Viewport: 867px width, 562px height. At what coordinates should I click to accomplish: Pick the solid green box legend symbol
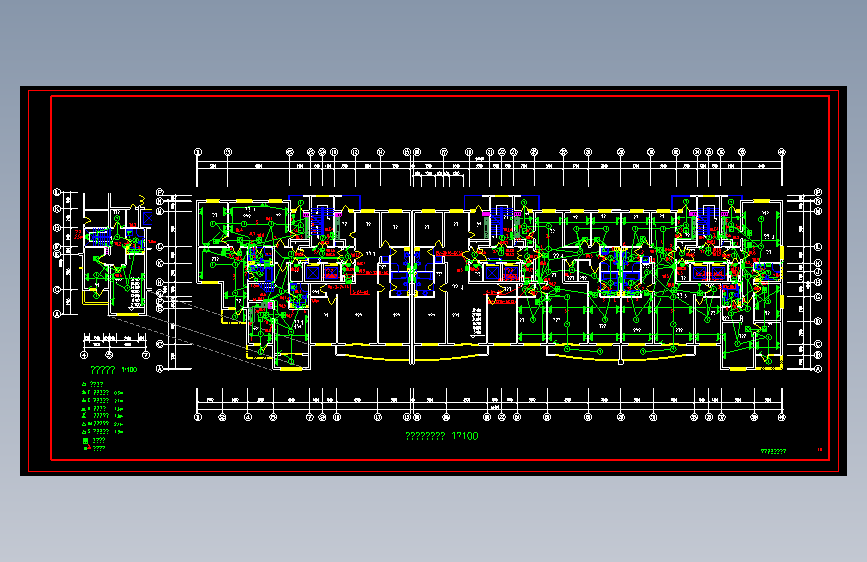(x=86, y=441)
